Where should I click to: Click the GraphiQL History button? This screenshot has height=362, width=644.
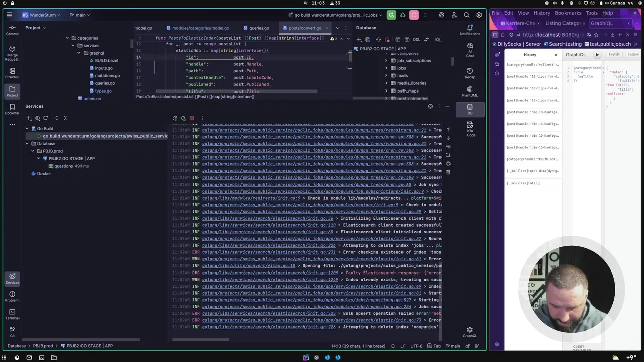point(633,54)
